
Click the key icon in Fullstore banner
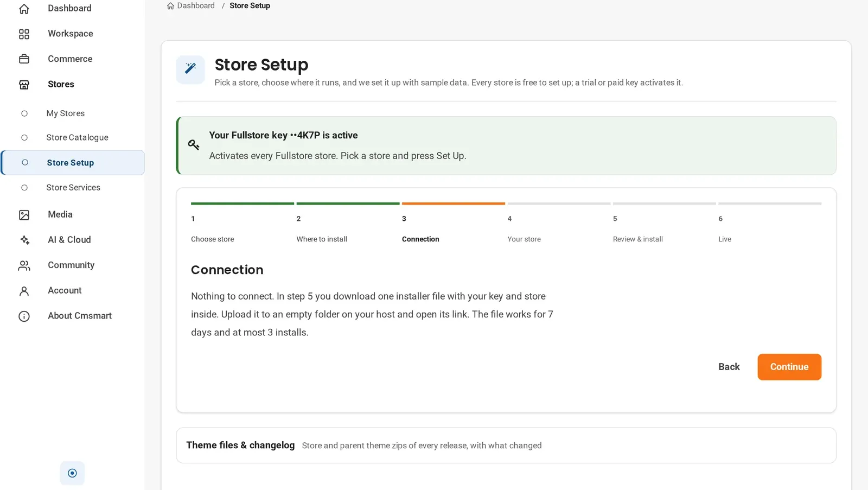(x=194, y=144)
